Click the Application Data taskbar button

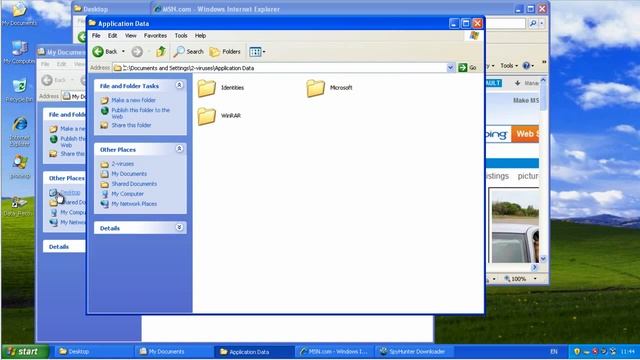point(253,351)
